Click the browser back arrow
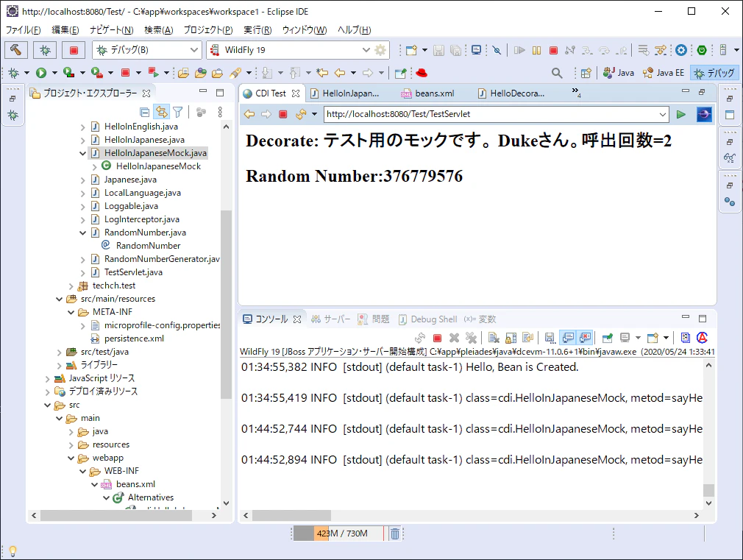 [249, 114]
